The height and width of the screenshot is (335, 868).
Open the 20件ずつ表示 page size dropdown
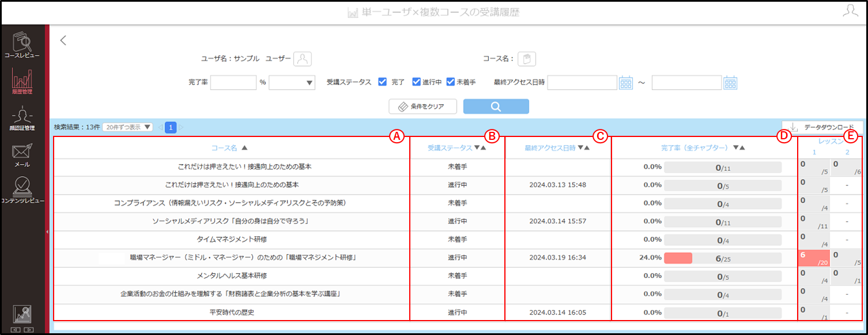pos(127,127)
